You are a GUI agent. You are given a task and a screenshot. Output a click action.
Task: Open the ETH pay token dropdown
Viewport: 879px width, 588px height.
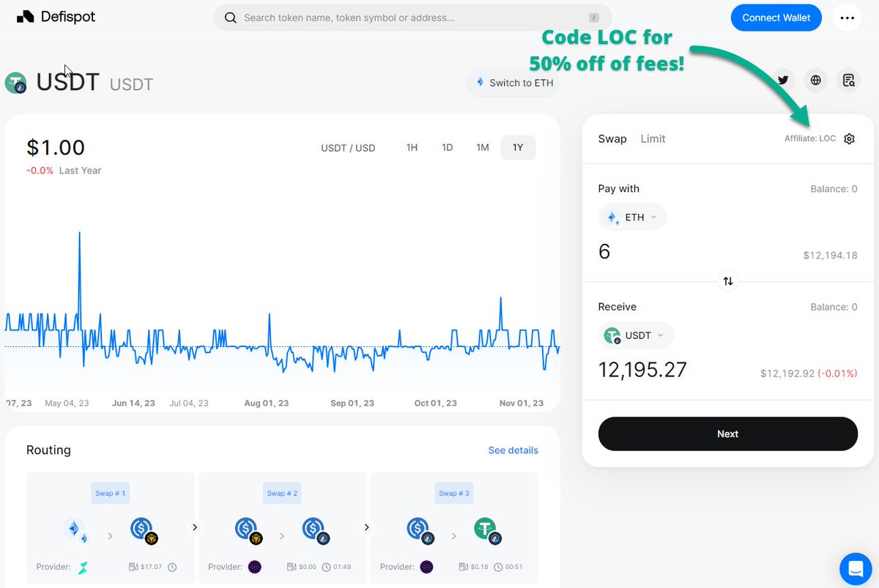click(x=633, y=217)
